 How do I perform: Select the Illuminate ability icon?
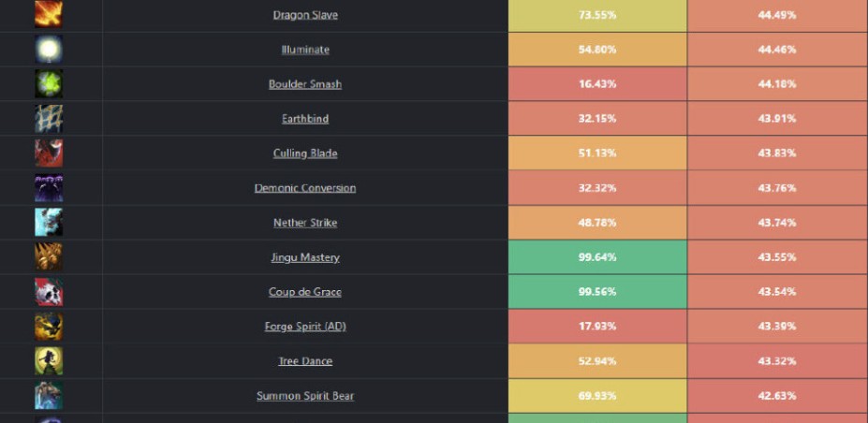(x=49, y=50)
